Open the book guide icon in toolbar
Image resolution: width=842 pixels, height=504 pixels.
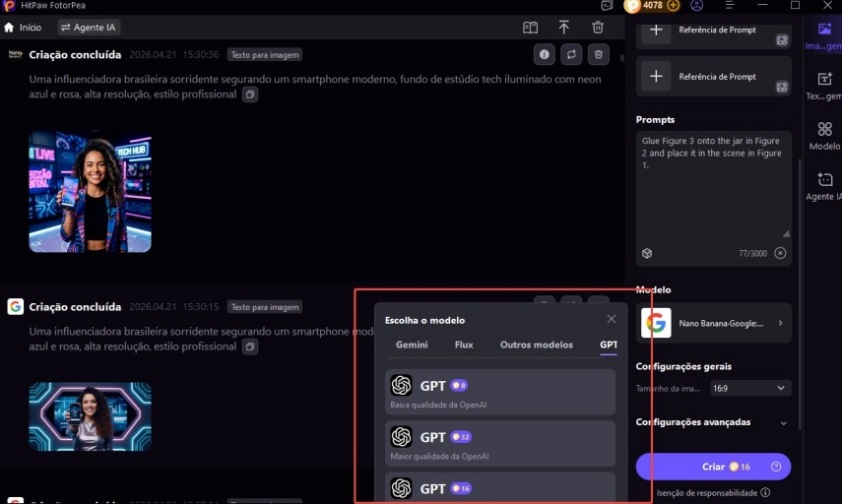tap(530, 28)
